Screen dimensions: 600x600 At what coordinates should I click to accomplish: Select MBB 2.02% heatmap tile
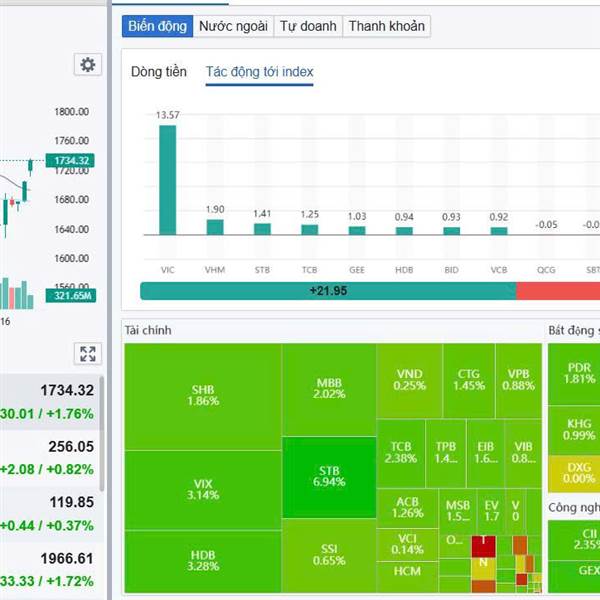coord(329,389)
